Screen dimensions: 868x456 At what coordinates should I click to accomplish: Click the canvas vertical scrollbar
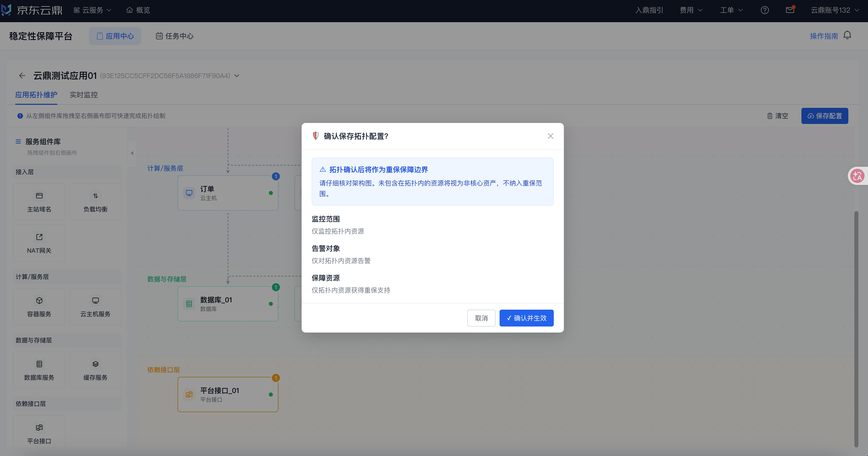point(856,329)
